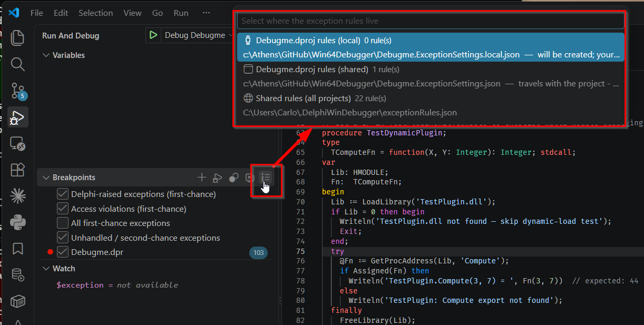The width and height of the screenshot is (644, 325).
Task: Focus the exception rules location search box
Action: tap(431, 21)
